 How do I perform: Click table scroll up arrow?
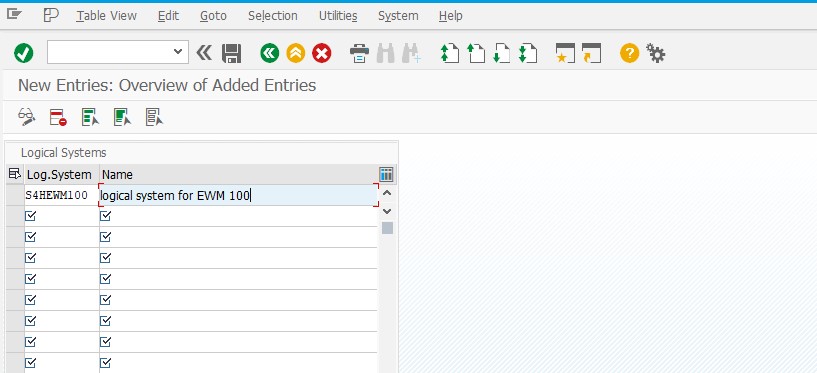(x=387, y=193)
